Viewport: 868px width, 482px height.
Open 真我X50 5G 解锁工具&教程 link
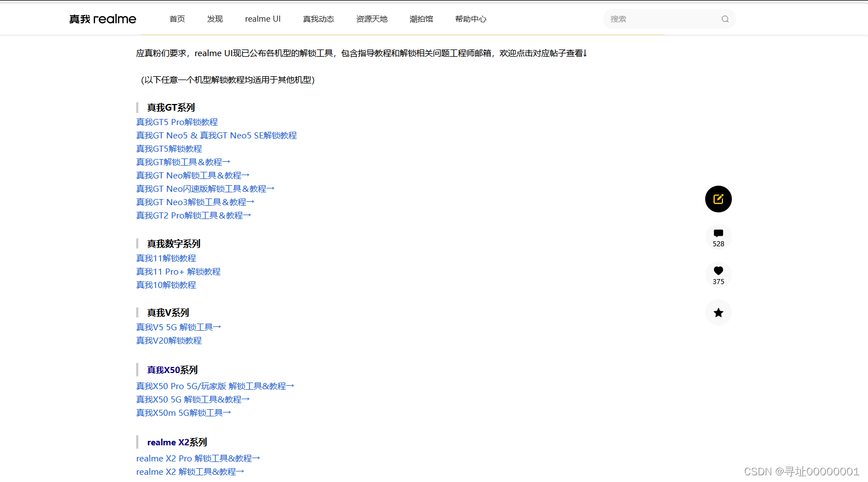(x=193, y=400)
